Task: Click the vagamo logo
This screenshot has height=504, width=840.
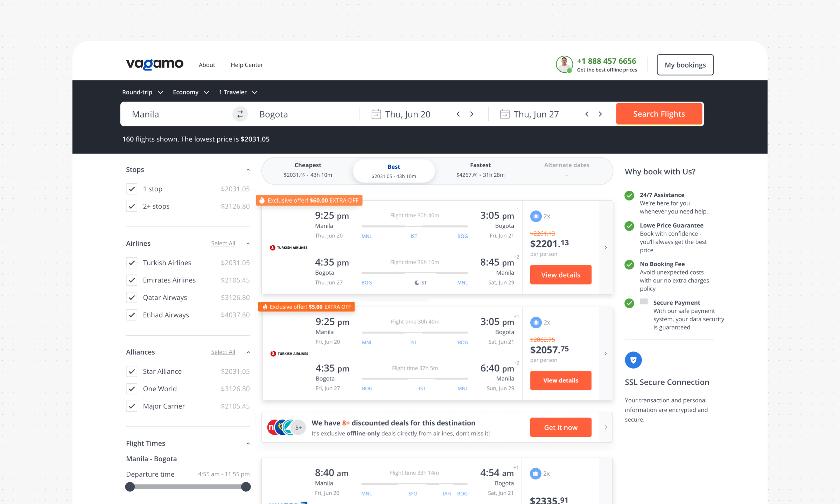Action: coord(154,64)
